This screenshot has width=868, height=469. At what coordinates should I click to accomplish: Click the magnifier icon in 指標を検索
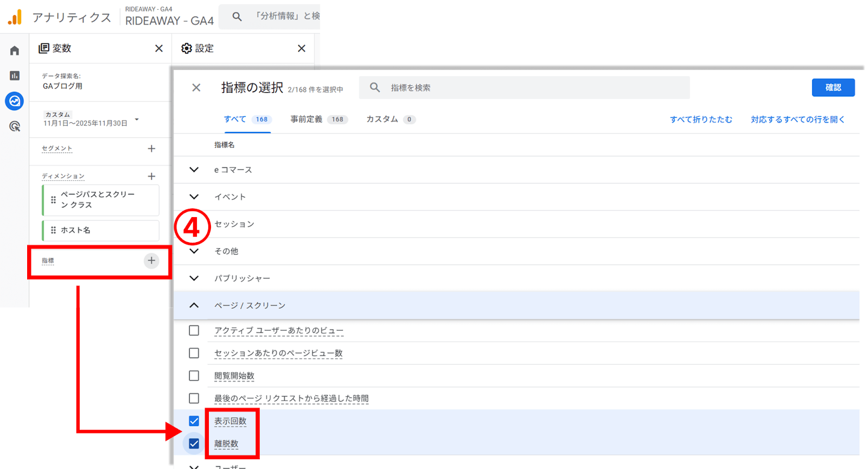[x=375, y=87]
